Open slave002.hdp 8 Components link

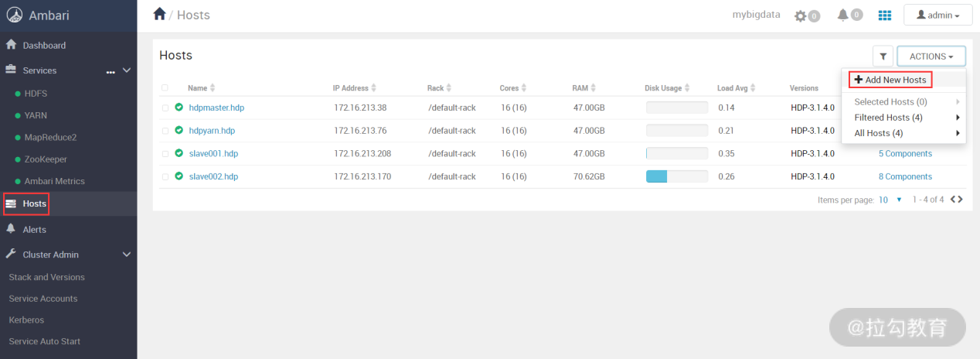coord(905,176)
